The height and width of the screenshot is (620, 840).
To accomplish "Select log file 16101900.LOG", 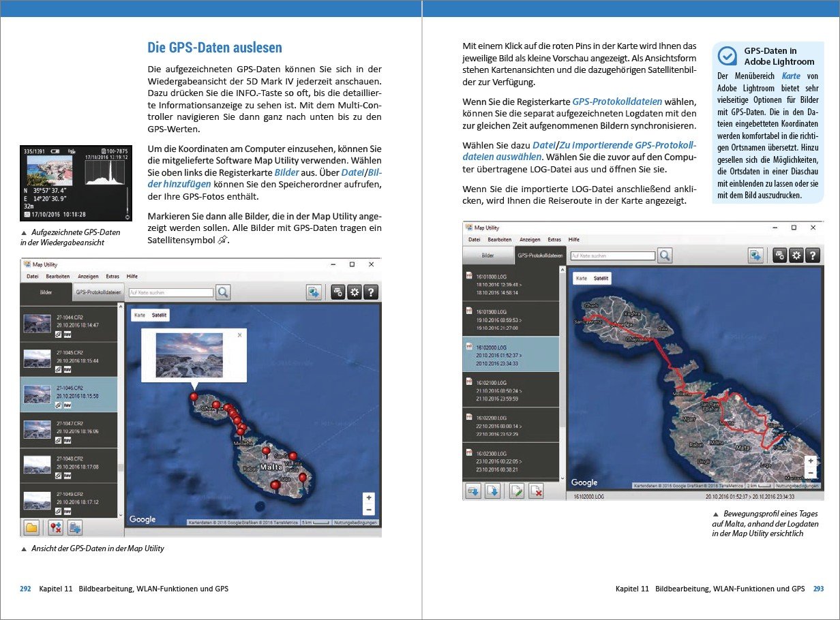I will (511, 318).
